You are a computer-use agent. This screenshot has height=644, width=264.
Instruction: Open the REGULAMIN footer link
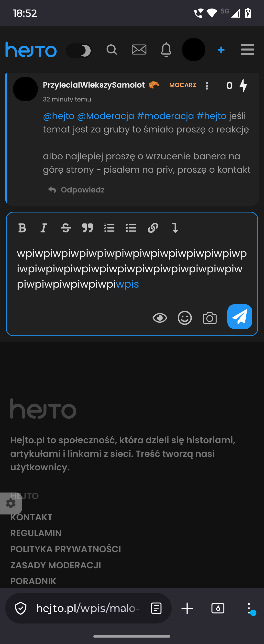tap(36, 533)
